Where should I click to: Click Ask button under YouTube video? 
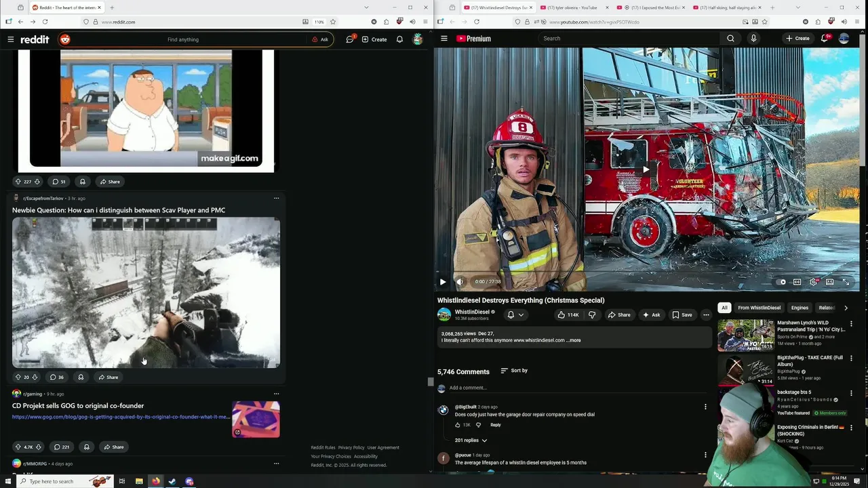[x=651, y=314]
